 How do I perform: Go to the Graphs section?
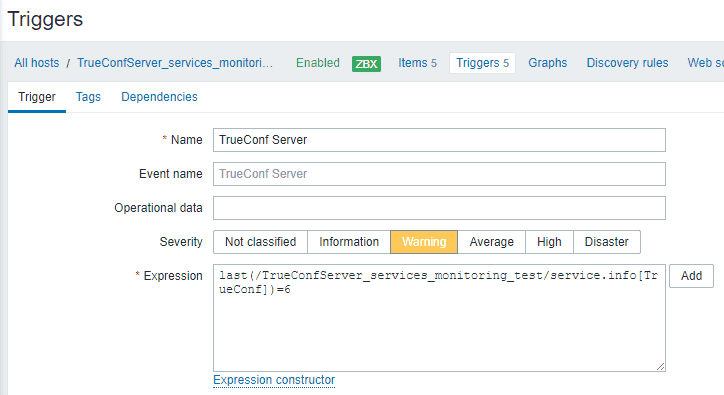pyautogui.click(x=548, y=63)
